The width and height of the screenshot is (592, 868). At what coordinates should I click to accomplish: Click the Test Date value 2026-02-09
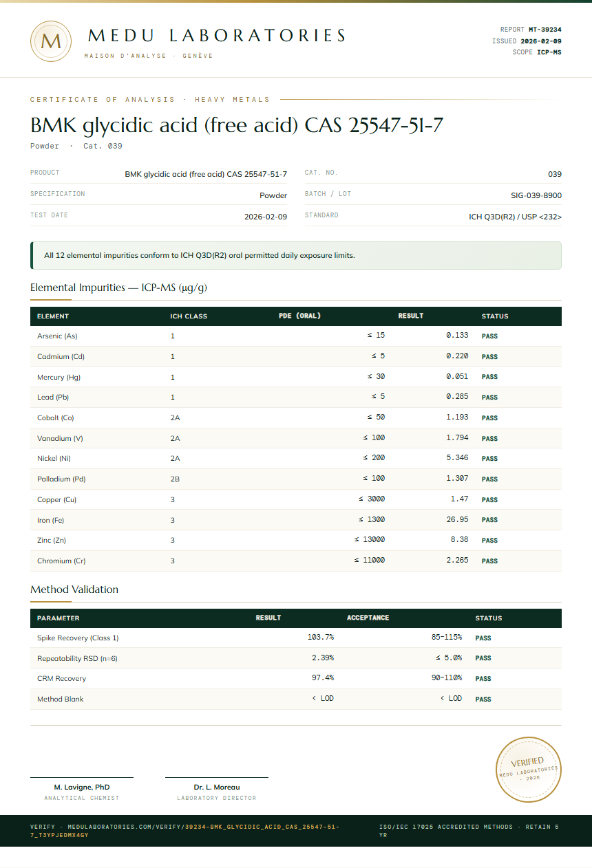tap(266, 217)
